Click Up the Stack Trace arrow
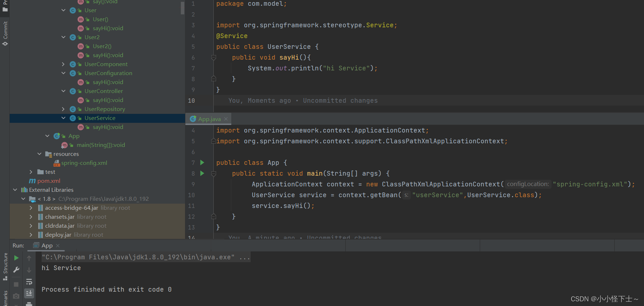The image size is (644, 306). (29, 258)
